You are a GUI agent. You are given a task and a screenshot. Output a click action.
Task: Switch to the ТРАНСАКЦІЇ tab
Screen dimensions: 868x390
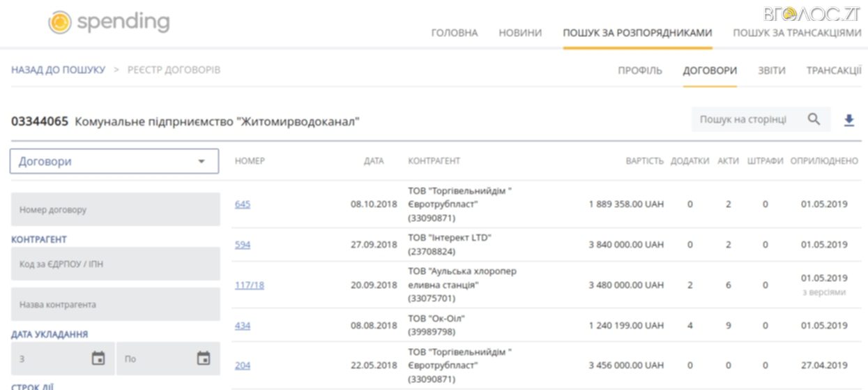[833, 70]
